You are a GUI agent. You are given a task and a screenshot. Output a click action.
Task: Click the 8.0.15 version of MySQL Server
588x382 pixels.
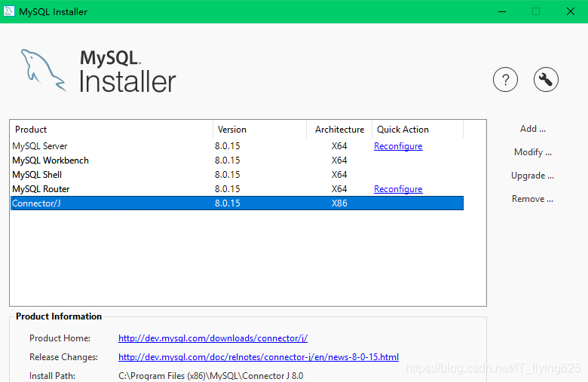click(x=227, y=146)
